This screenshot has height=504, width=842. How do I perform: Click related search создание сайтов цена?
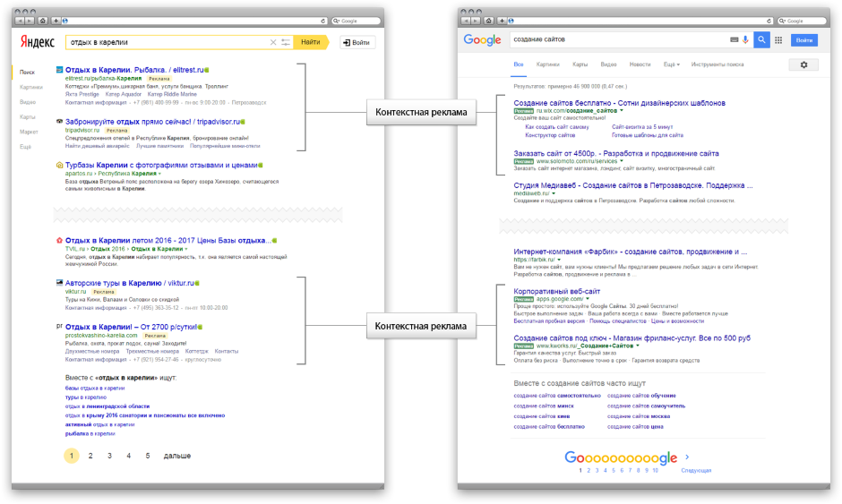tap(635, 427)
